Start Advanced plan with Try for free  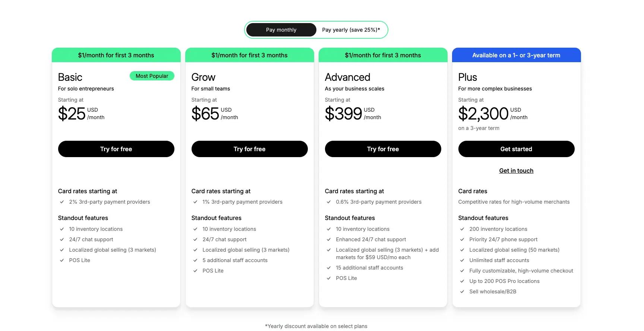tap(383, 149)
